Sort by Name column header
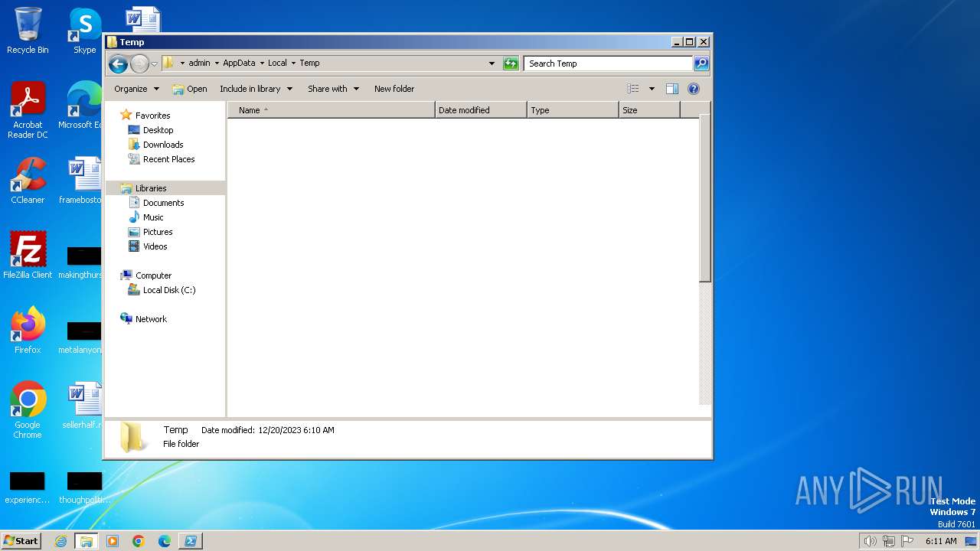This screenshot has width=980, height=551. coord(332,110)
